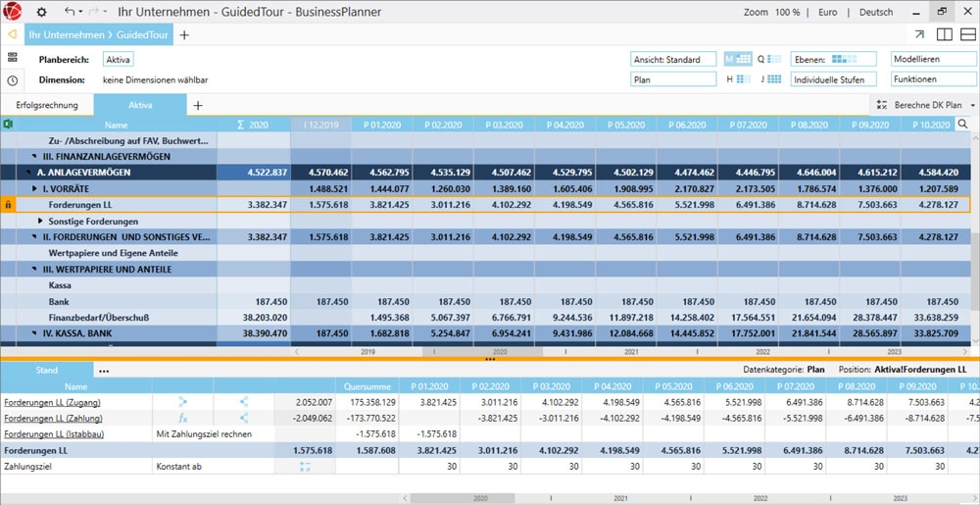Click the lock icon on Forderungen LL row
980x505 pixels.
(x=8, y=205)
